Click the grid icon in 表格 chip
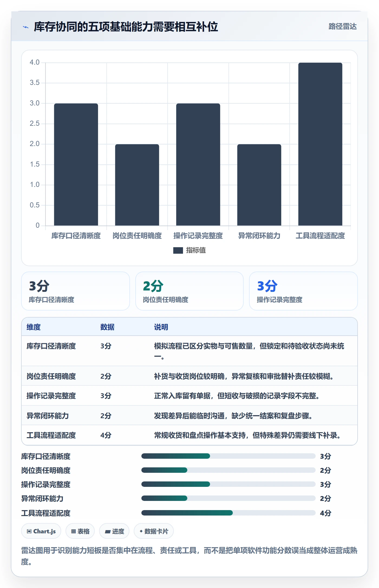The width and height of the screenshot is (379, 588). pyautogui.click(x=73, y=531)
